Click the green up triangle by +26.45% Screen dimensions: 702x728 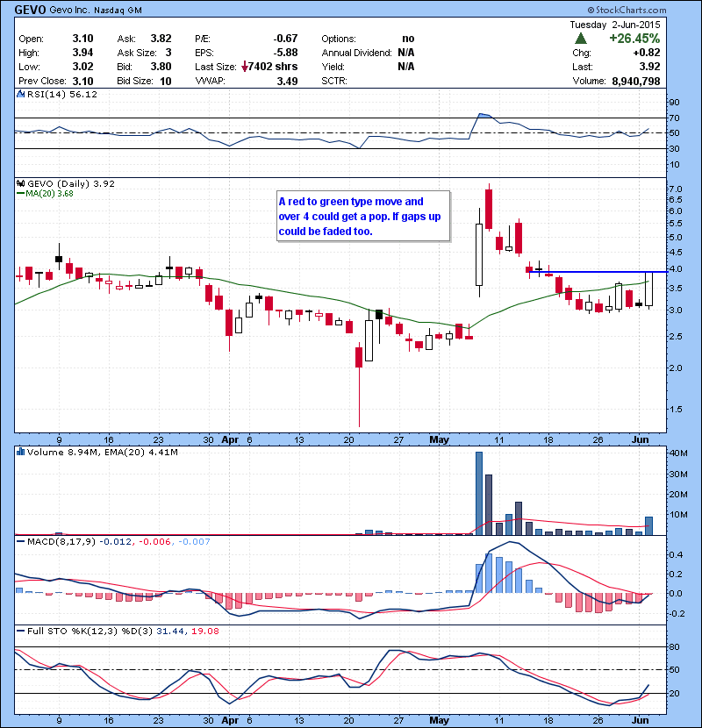[581, 39]
